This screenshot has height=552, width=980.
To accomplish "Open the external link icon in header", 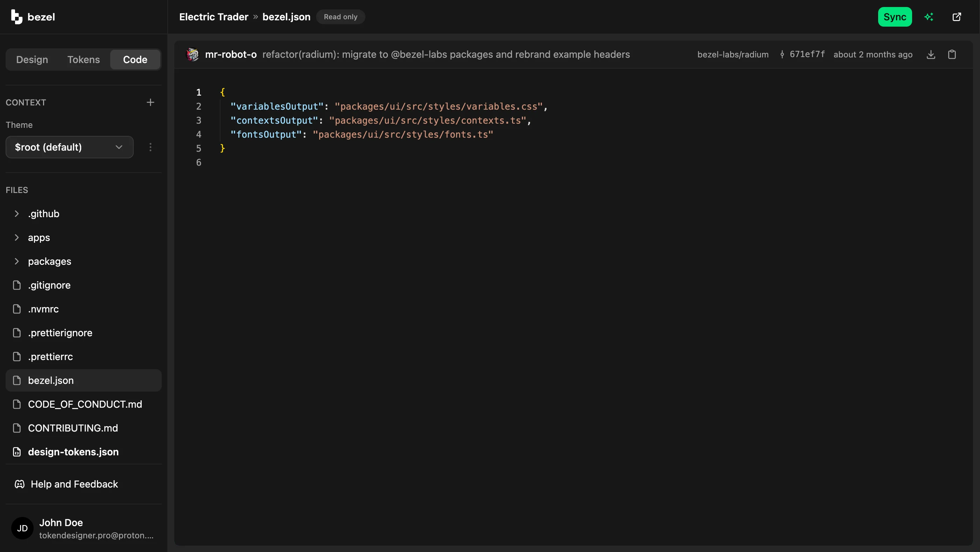I will 957,17.
